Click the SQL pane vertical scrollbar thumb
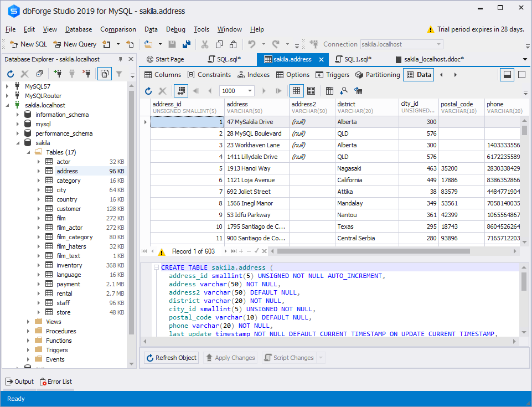Viewport: 532px width, 407px height. 524,282
